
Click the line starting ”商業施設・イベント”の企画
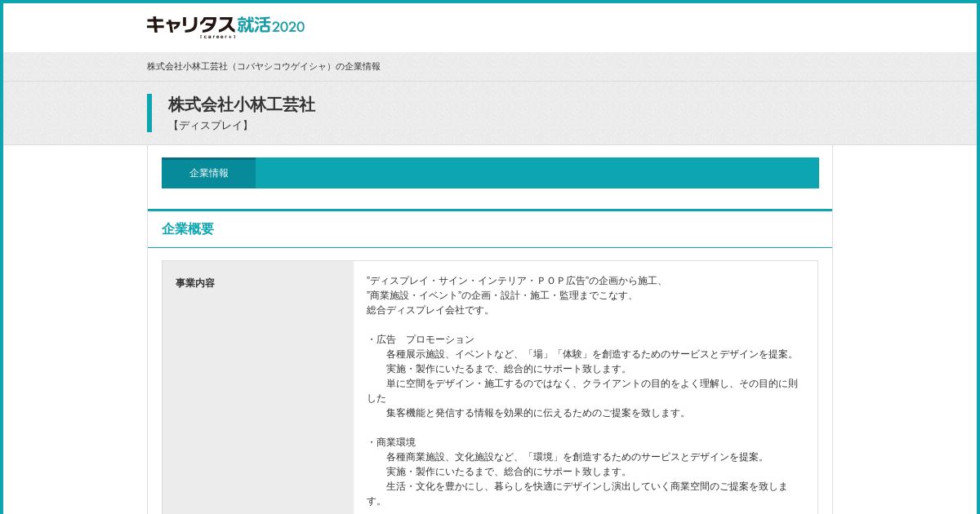502,295
